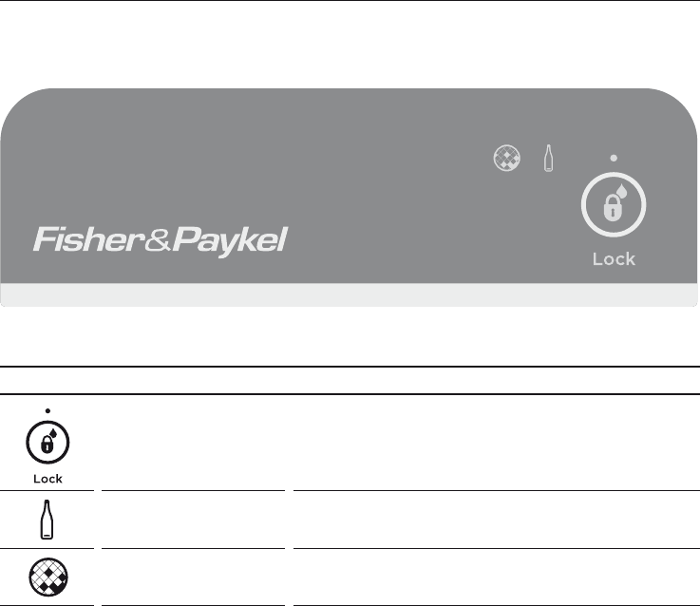Click the small dot above the legend lock icon

pyautogui.click(x=47, y=410)
